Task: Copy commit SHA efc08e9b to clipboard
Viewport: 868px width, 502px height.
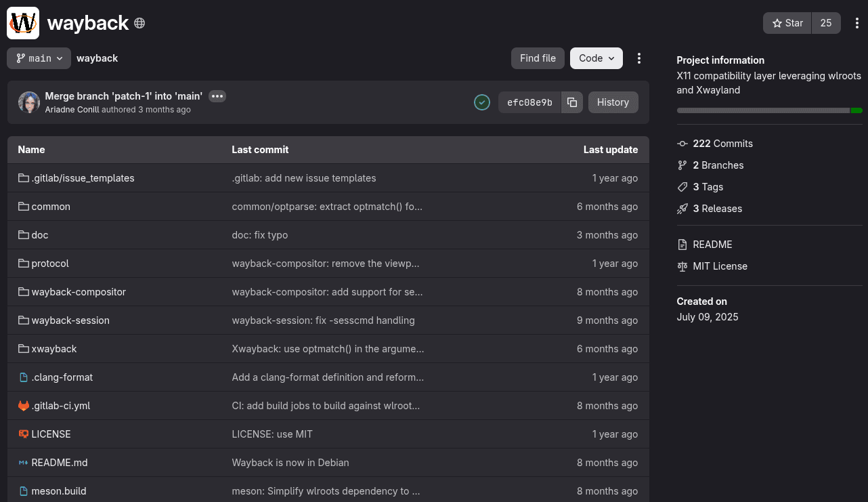Action: 572,102
